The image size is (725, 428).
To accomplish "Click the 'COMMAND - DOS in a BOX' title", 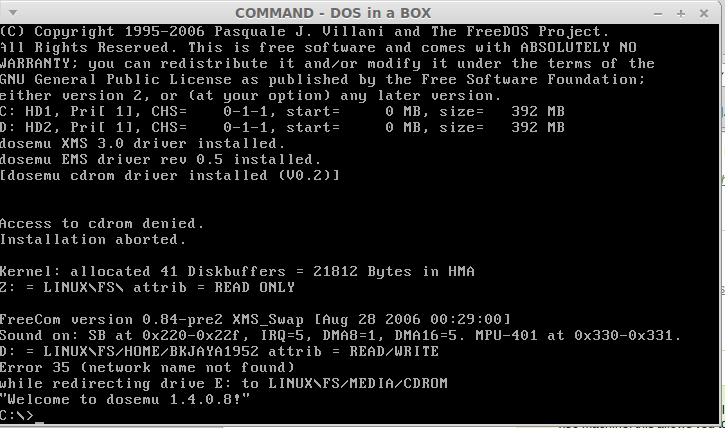I will pyautogui.click(x=333, y=13).
